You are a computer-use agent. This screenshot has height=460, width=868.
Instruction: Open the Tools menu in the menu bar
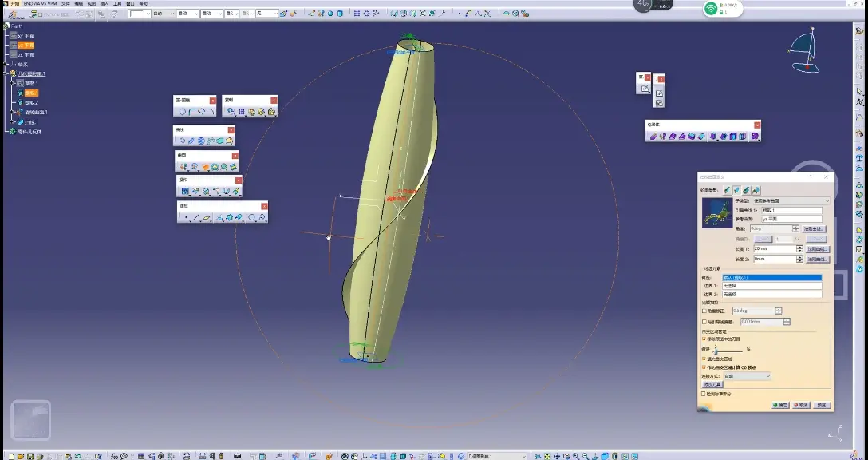(117, 3)
